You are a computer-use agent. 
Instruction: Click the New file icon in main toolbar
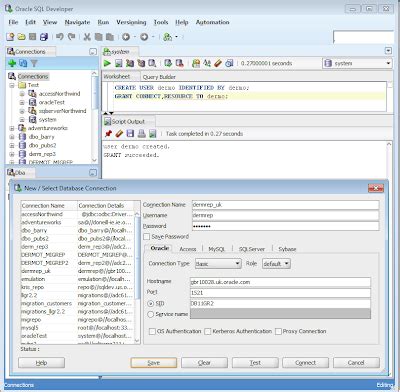point(10,37)
